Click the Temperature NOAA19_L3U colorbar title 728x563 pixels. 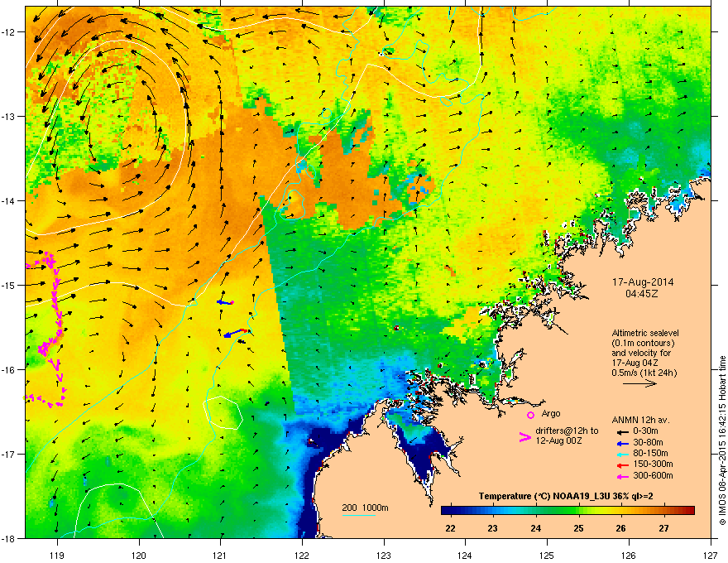coord(566,496)
